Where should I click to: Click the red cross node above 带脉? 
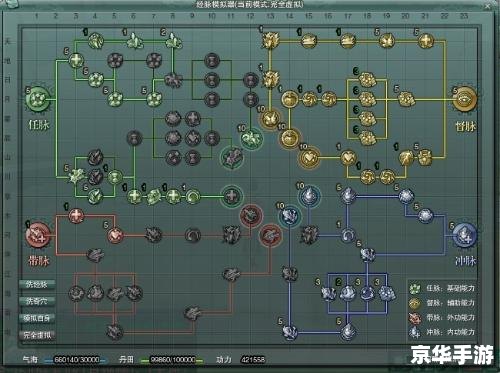[x=76, y=216]
